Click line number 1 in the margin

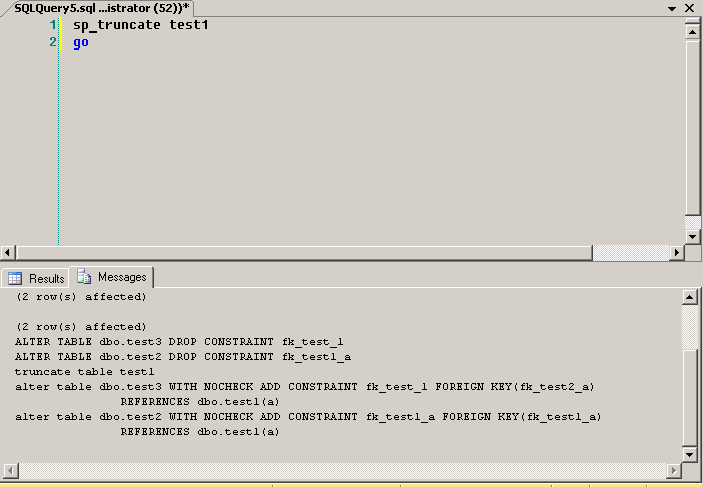coord(52,24)
